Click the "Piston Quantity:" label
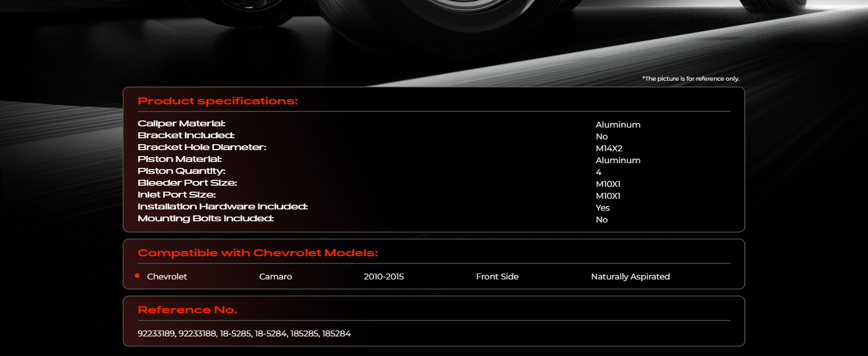Viewport: 868px width, 356px height. tap(181, 171)
